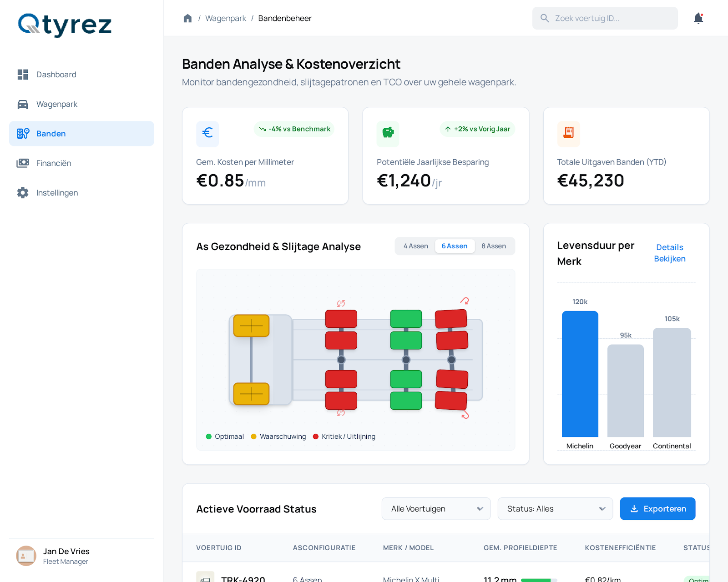Select the Wagenpark sidebar icon
Image resolution: width=728 pixels, height=582 pixels.
(x=23, y=104)
